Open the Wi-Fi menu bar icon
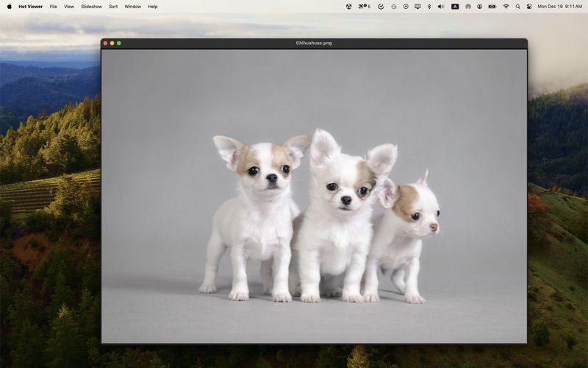588x368 pixels. (506, 7)
